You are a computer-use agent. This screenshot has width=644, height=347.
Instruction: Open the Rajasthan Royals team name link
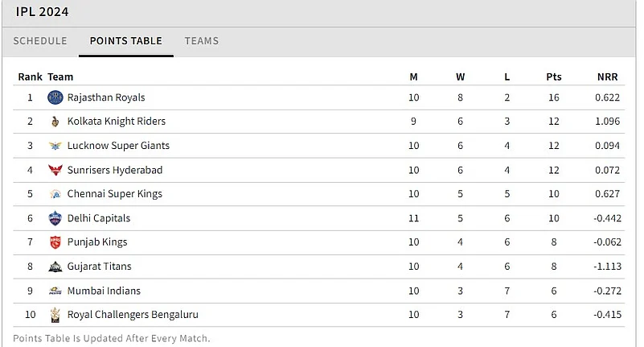click(106, 97)
